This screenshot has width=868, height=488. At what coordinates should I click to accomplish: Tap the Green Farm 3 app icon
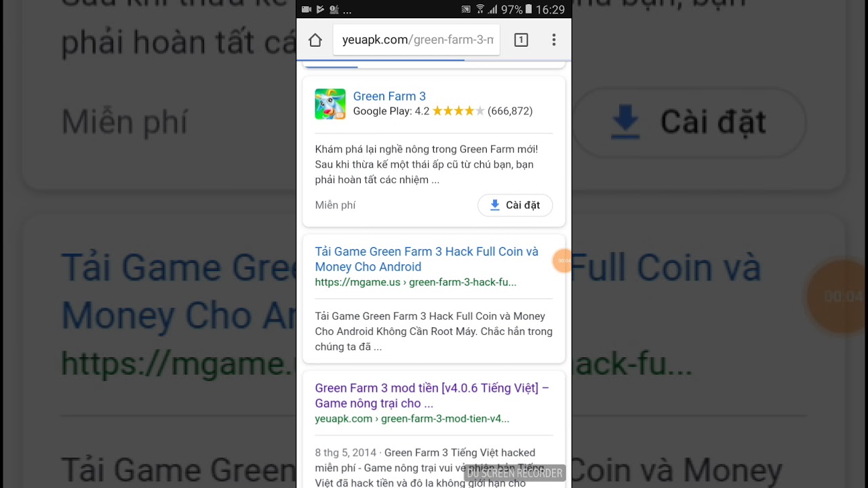tap(330, 104)
